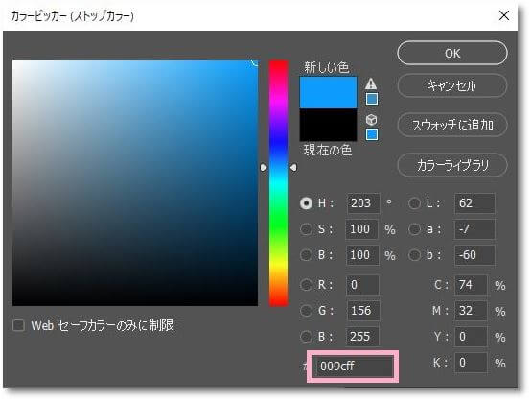Click the キャンセル button
The width and height of the screenshot is (532, 402).
pyautogui.click(x=452, y=85)
